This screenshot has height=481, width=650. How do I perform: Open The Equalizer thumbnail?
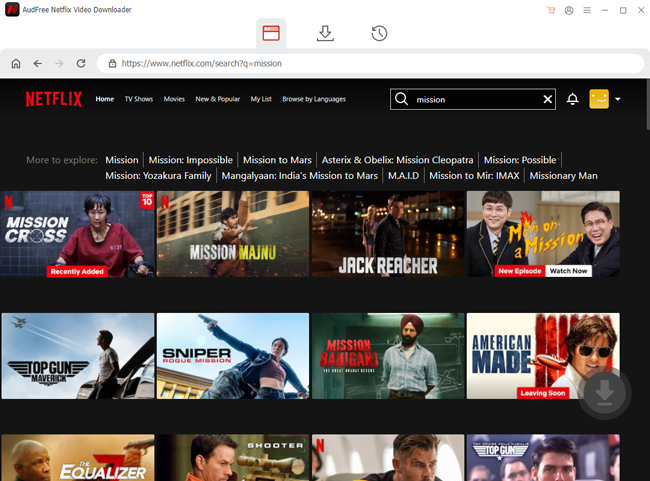[78, 458]
